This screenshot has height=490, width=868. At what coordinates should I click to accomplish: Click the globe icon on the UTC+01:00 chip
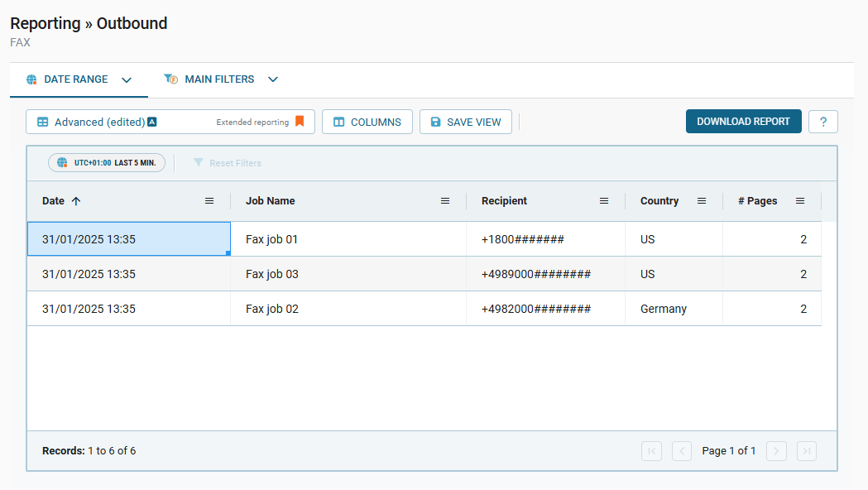[x=62, y=162]
